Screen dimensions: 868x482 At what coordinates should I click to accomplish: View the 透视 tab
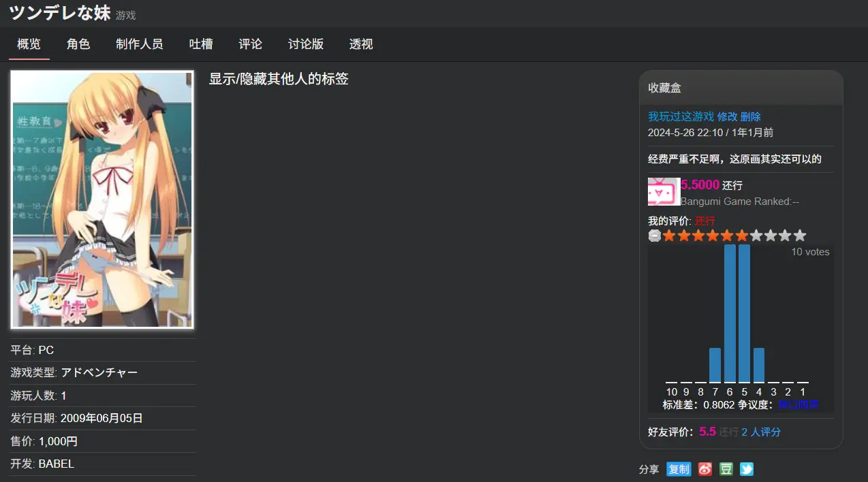pos(361,44)
